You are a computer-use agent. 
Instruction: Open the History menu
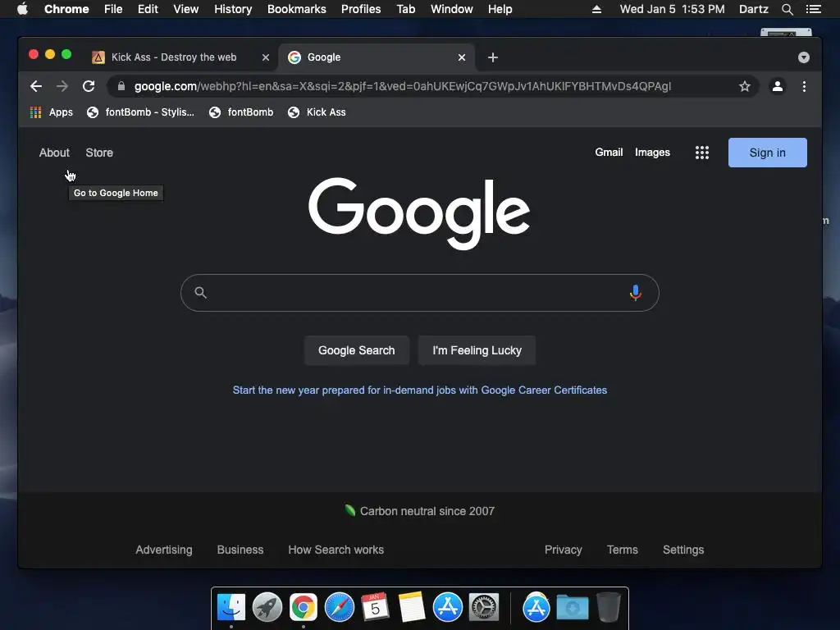click(233, 9)
